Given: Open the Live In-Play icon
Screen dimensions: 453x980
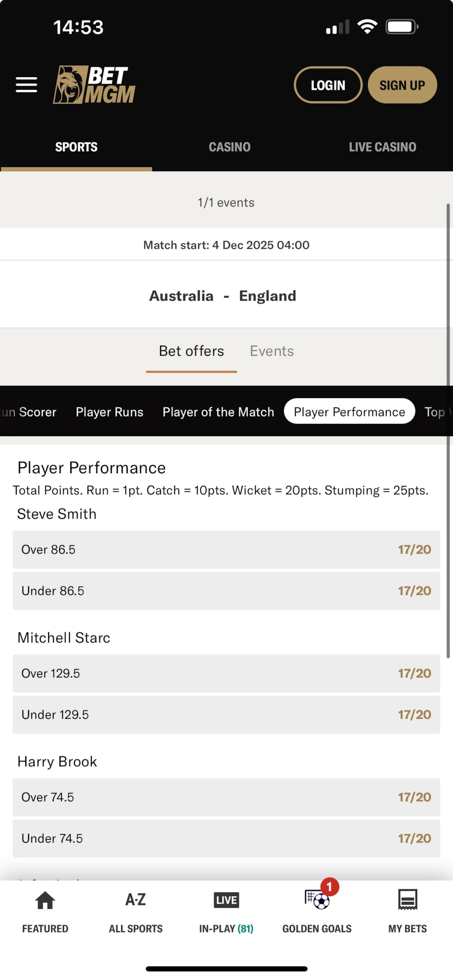Looking at the screenshot, I should [226, 900].
